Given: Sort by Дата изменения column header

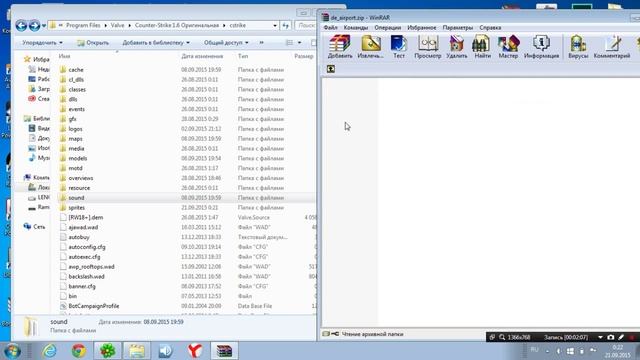Looking at the screenshot, I should (x=202, y=56).
